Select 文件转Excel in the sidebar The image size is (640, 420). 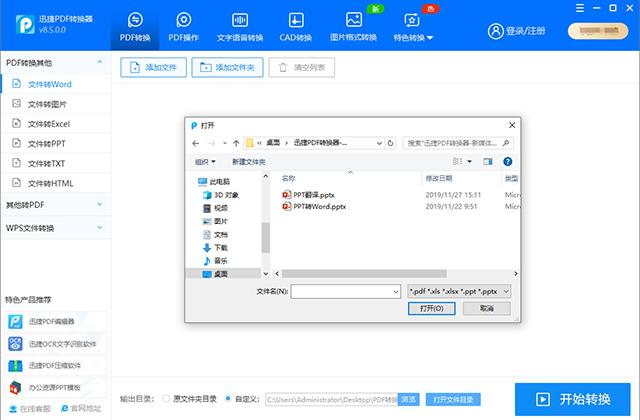tap(56, 124)
